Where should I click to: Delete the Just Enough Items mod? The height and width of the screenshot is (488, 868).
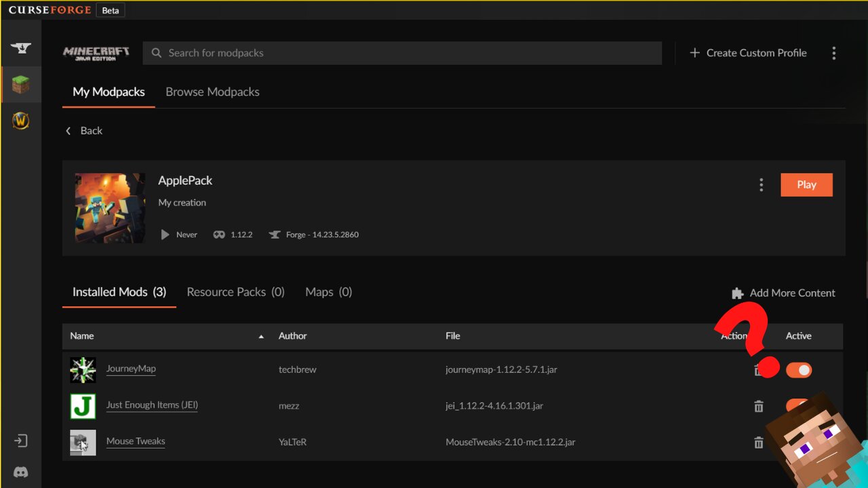pyautogui.click(x=758, y=406)
